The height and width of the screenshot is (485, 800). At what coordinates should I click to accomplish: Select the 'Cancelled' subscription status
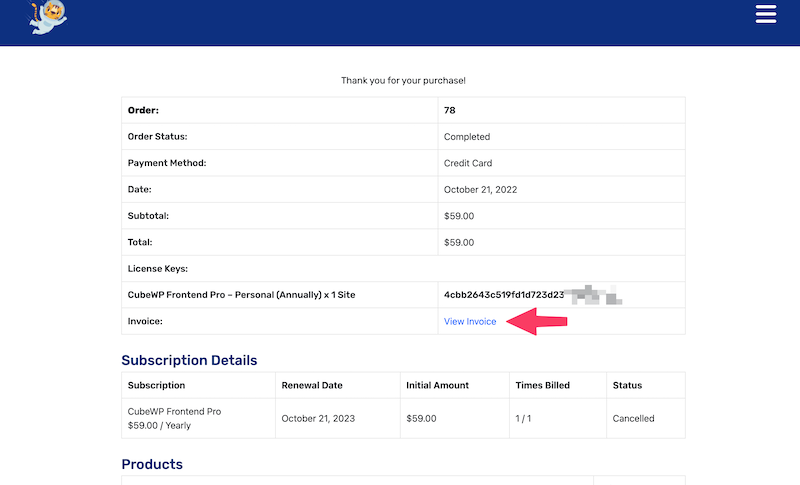click(x=633, y=418)
